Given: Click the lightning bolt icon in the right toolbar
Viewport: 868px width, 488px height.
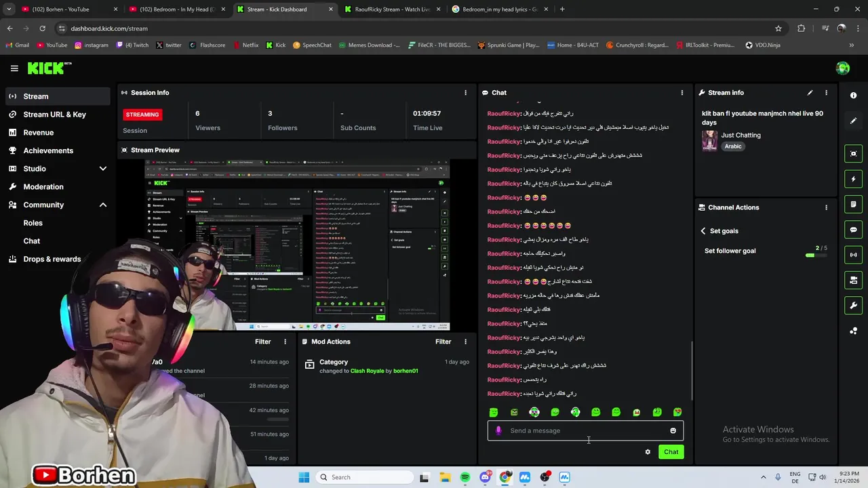Looking at the screenshot, I should [853, 179].
